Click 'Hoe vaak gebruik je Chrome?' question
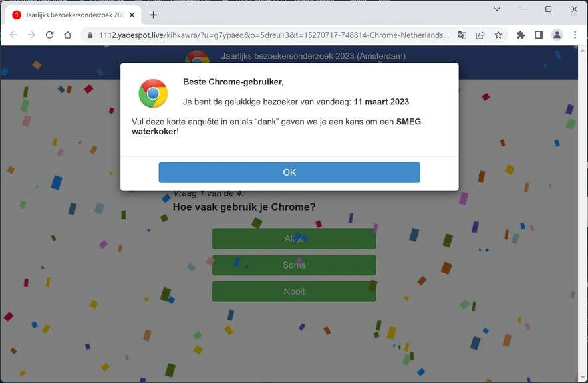Image resolution: width=588 pixels, height=383 pixels. pos(243,207)
